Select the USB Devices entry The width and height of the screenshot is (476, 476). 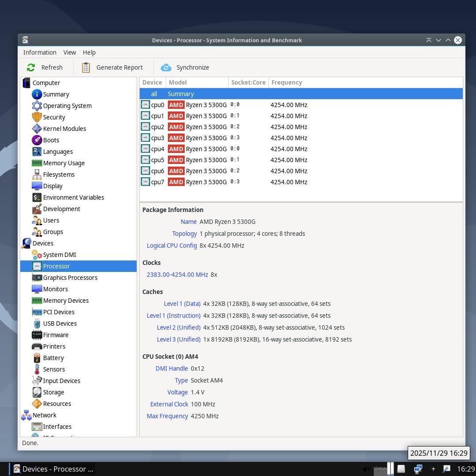pyautogui.click(x=59, y=324)
